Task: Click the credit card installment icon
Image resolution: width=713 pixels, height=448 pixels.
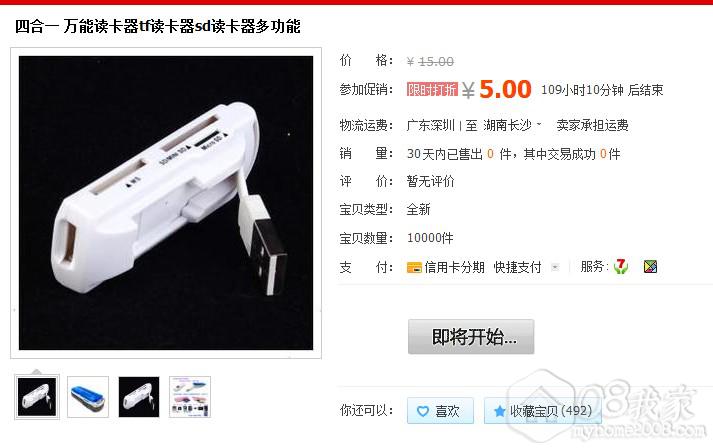Action: [x=414, y=267]
